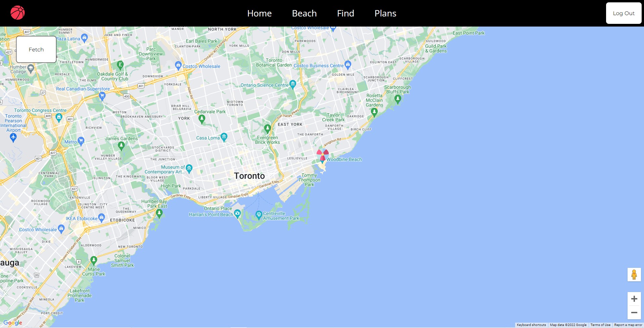Click the Hanlan's Point Beach camera pin
This screenshot has width=644, height=328.
click(x=237, y=213)
